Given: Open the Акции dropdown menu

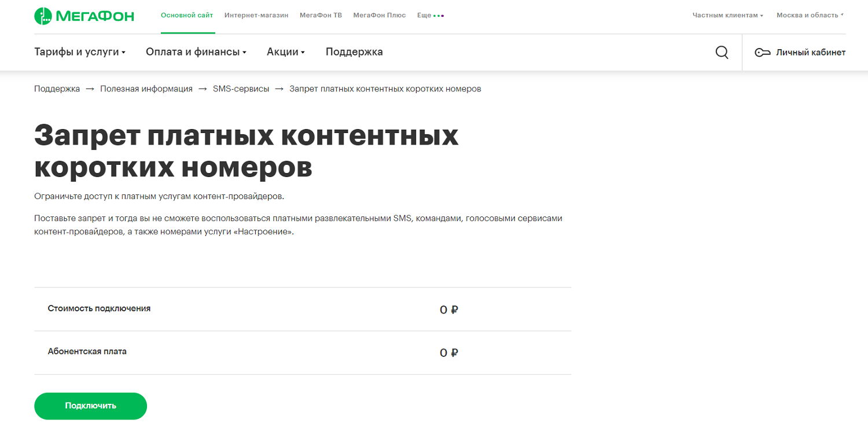Looking at the screenshot, I should click(286, 52).
